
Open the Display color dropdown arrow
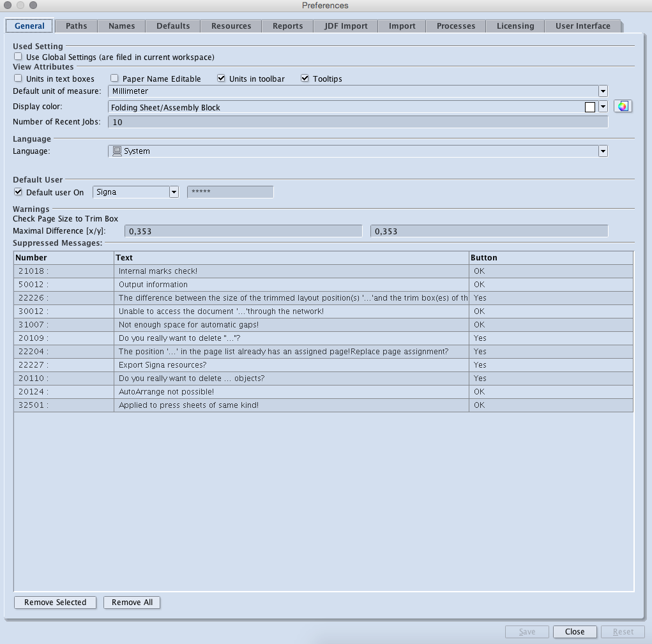pyautogui.click(x=603, y=107)
